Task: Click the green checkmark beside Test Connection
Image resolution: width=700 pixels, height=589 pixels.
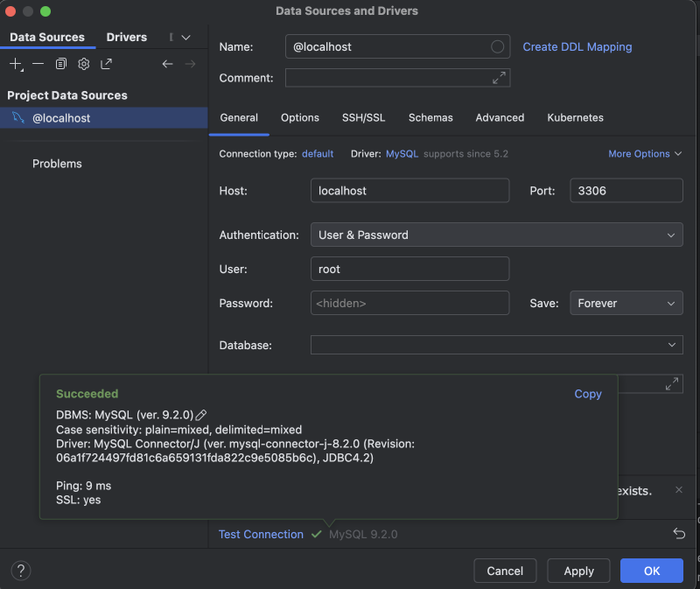Action: point(316,534)
